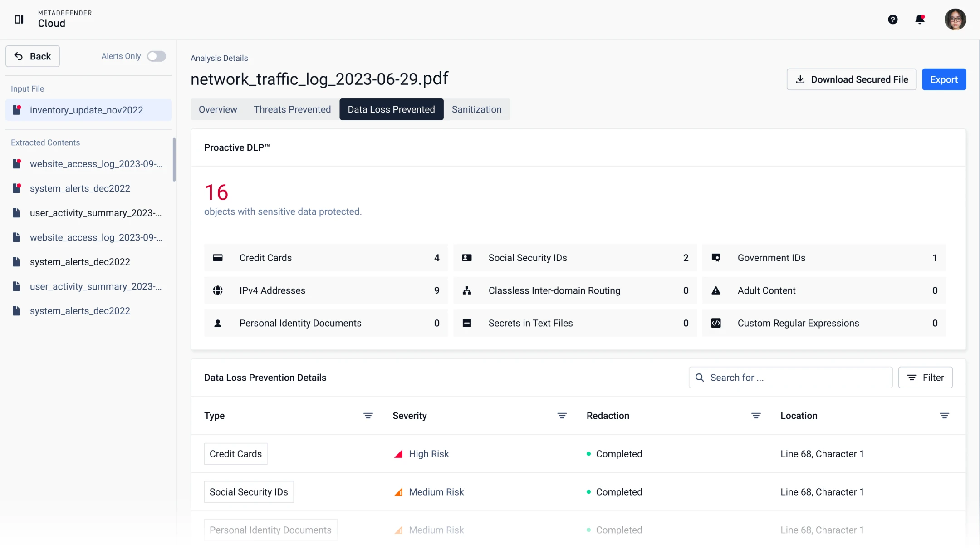Viewport: 980px width, 550px height.
Task: Click the extracted contents sidebar scrollbar
Action: point(174,160)
